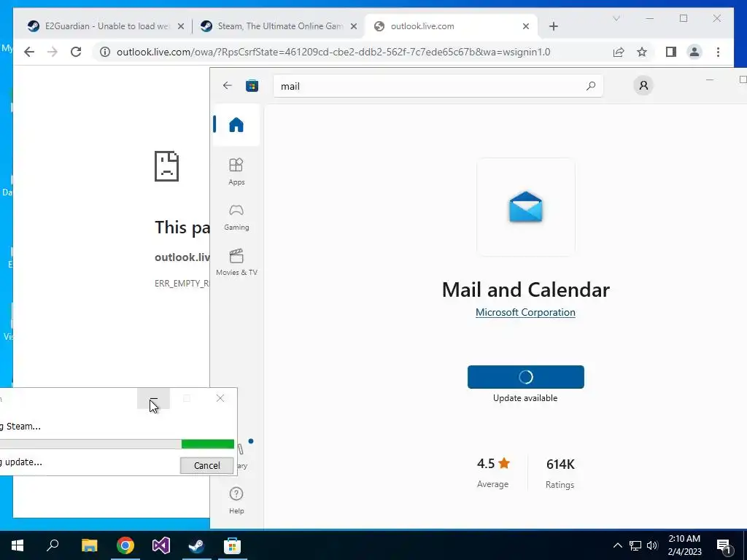
Task: Click the Chrome back arrow
Action: pos(29,52)
